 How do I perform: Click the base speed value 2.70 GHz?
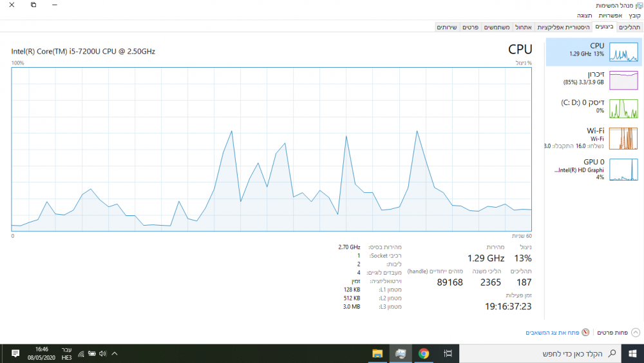pos(349,247)
